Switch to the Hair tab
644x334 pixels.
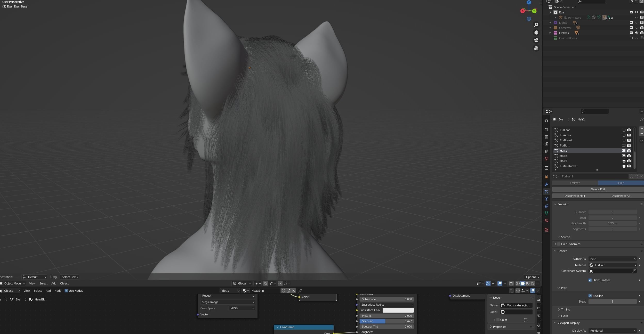coord(621,183)
